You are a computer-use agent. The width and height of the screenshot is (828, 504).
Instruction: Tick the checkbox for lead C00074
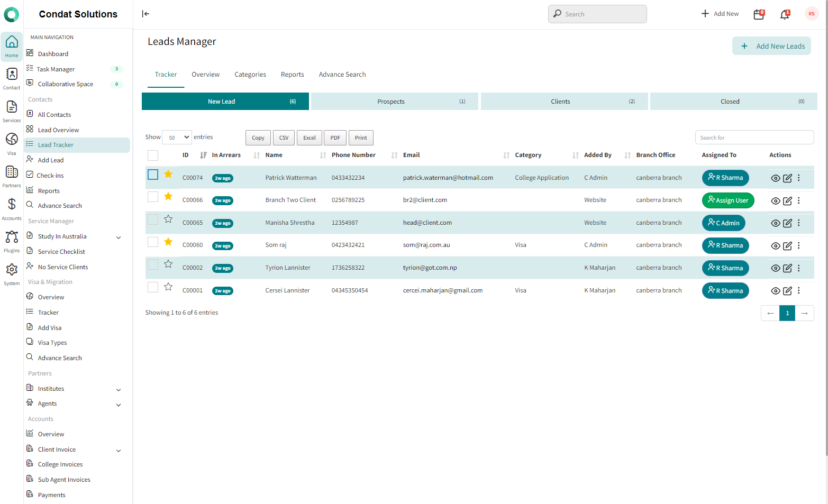pos(153,175)
